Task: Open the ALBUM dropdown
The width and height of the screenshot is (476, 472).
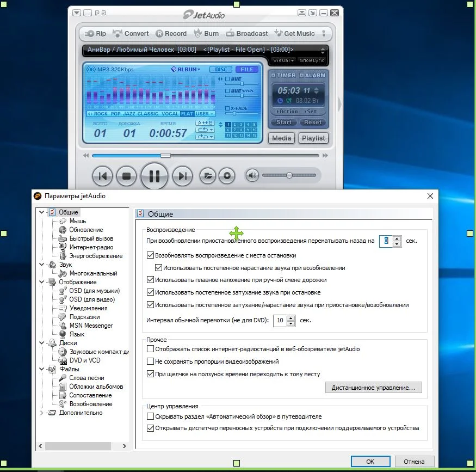Action: click(186, 69)
